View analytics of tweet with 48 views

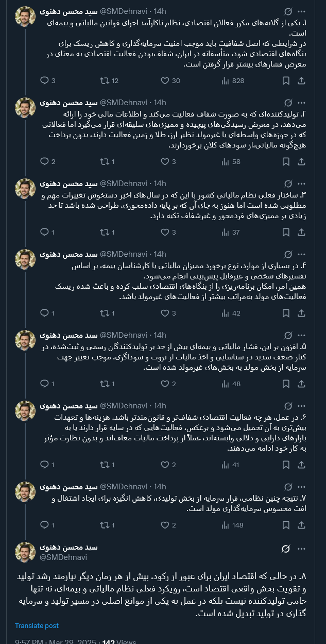tap(225, 384)
